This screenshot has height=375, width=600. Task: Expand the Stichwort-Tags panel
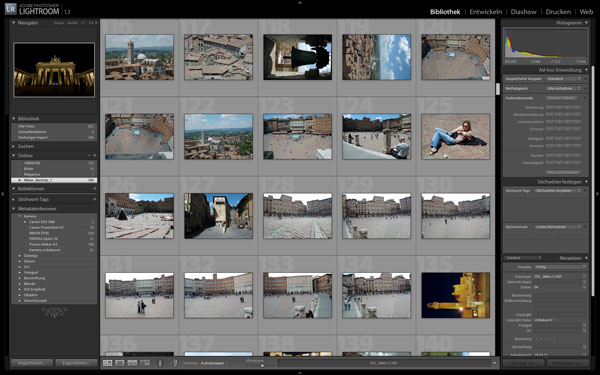[14, 199]
